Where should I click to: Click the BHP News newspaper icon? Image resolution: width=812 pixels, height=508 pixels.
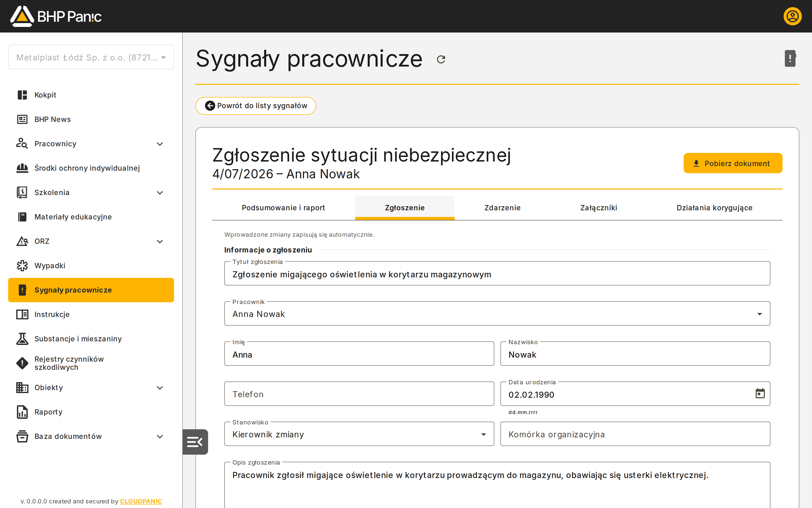(22, 119)
